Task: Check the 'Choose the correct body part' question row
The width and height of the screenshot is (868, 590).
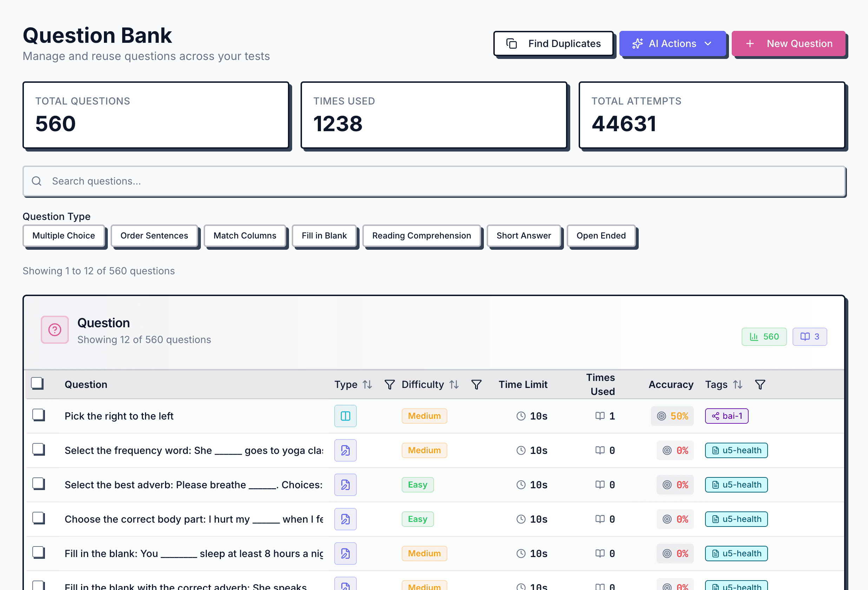Action: 38,518
